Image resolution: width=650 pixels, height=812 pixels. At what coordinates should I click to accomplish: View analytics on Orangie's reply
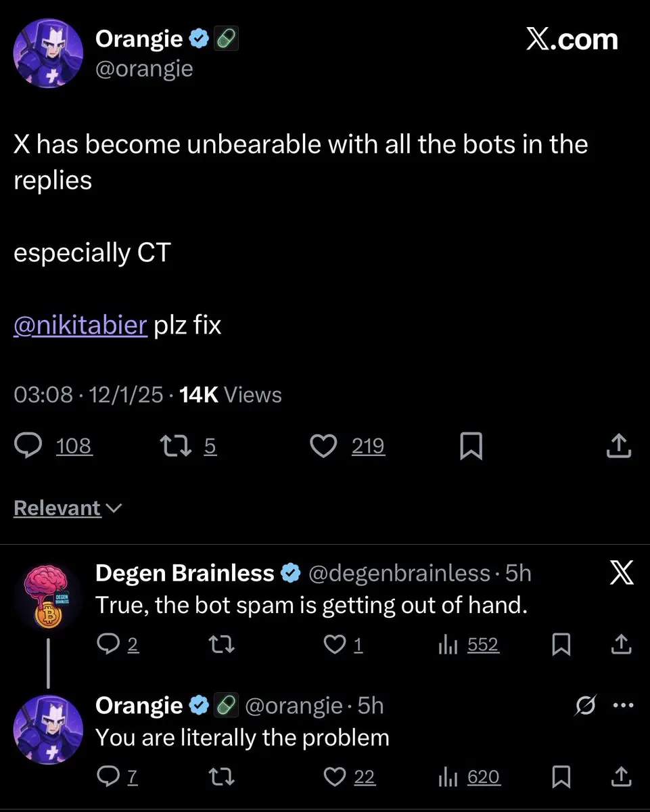coord(448,777)
